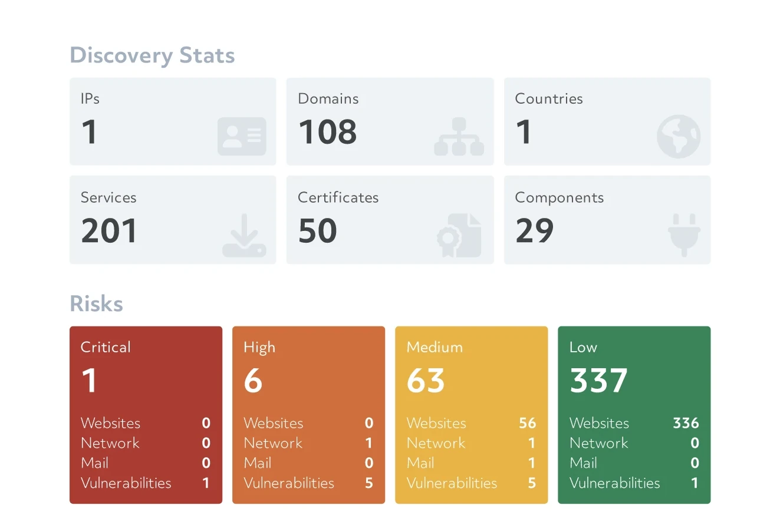Click Vulnerabilities row in Medium card
This screenshot has width=780, height=532.
coord(472,483)
